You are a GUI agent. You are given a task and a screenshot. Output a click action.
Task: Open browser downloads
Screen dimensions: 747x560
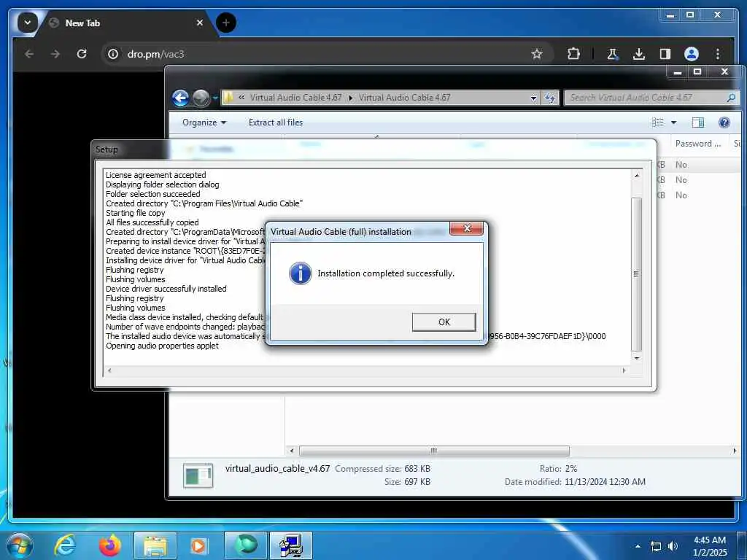point(639,54)
